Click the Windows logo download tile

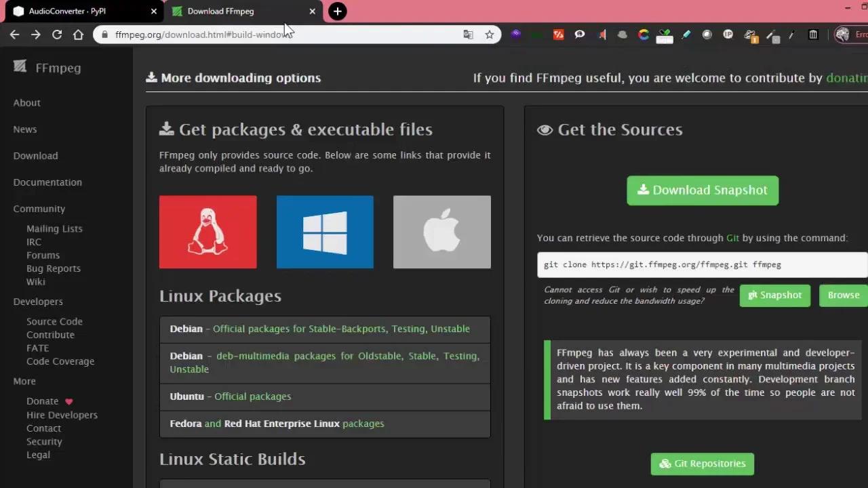324,231
